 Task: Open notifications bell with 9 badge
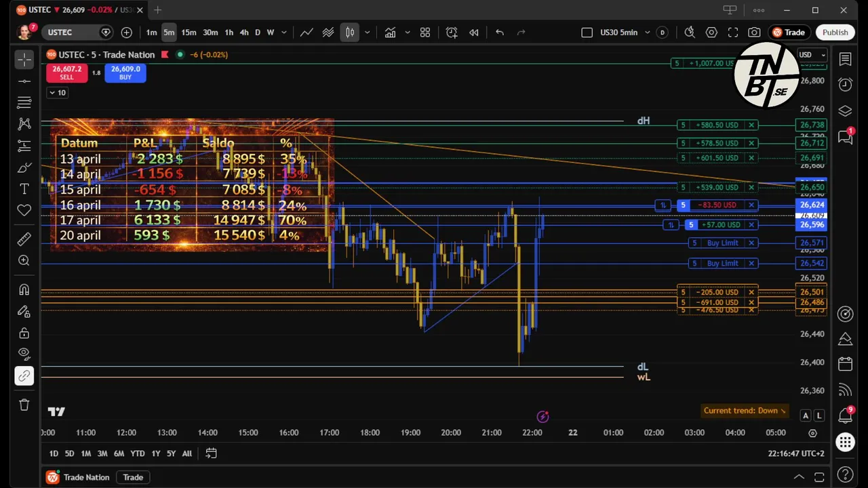tap(845, 415)
